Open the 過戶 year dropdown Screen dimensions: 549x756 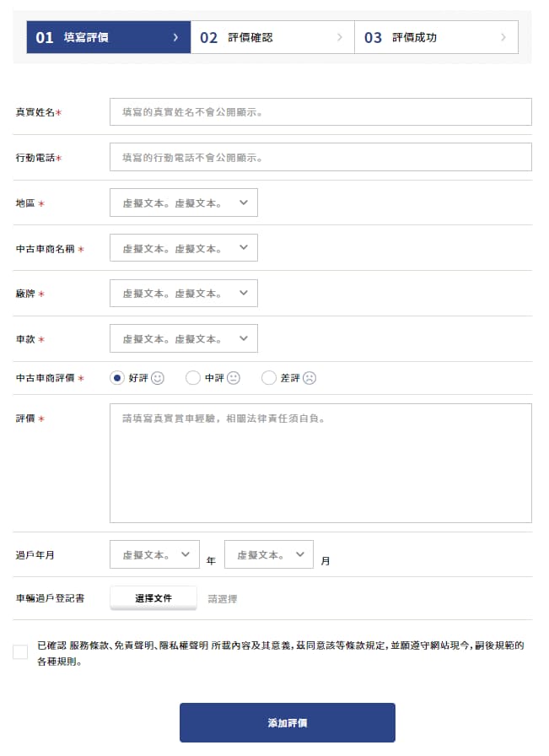pos(155,554)
